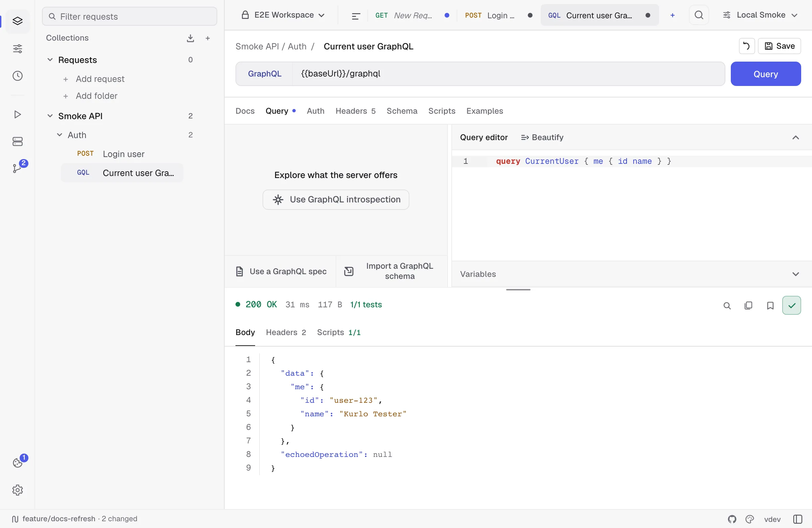Bookmark the response as example
The width and height of the screenshot is (812, 528).
(770, 306)
